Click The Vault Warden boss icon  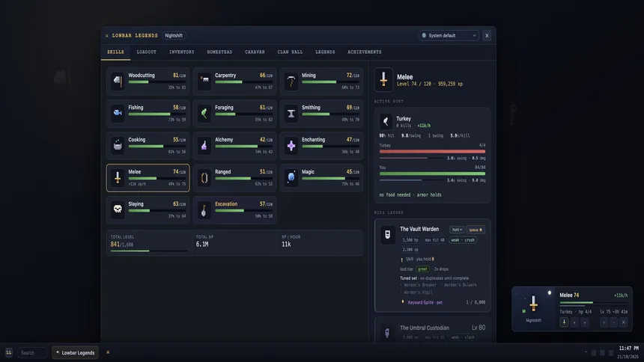click(x=387, y=234)
